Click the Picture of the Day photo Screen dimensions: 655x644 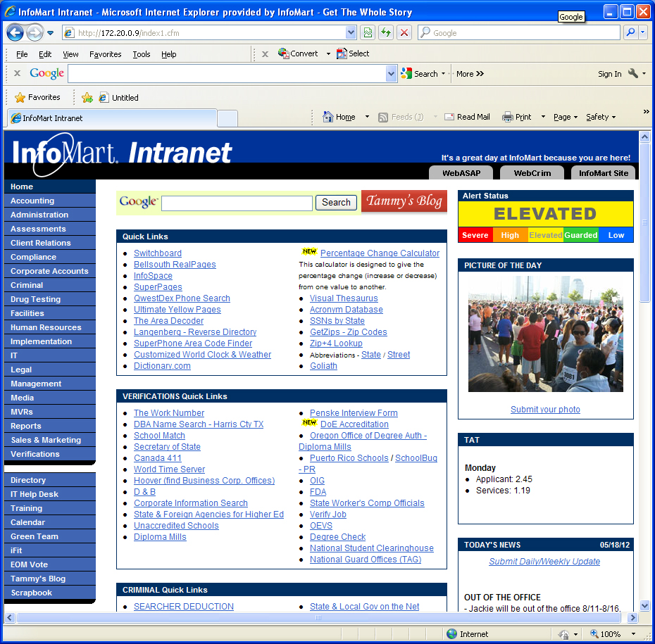(x=546, y=334)
